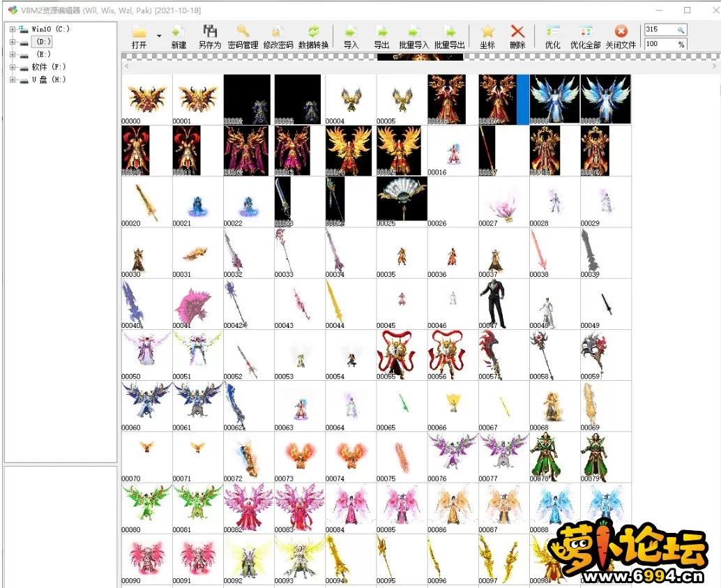Select green winged thumbnail 00080

tap(147, 508)
